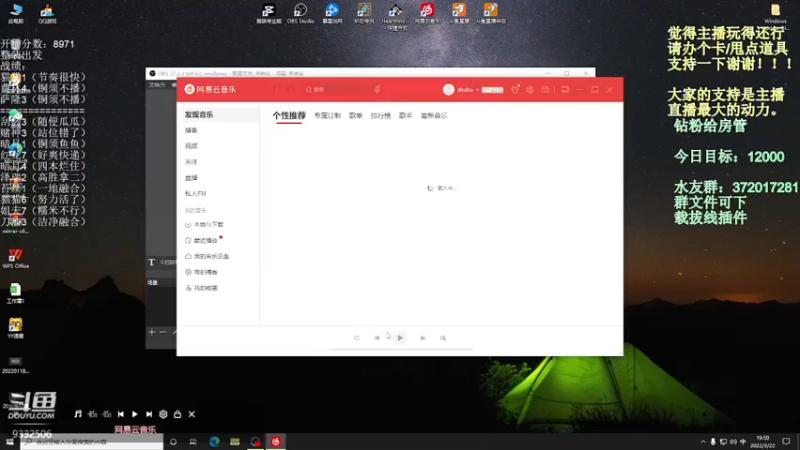Go forward using the title bar forward arrow
This screenshot has width=800, height=450.
(x=291, y=90)
